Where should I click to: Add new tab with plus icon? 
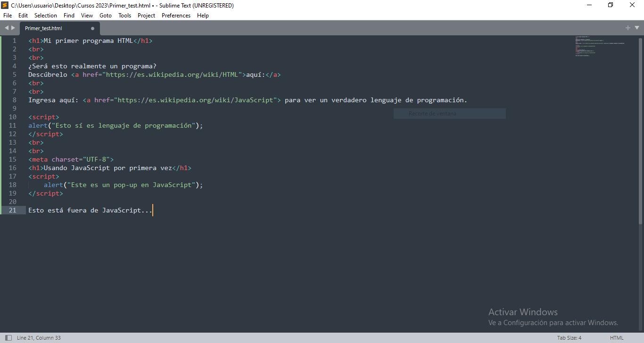[628, 28]
